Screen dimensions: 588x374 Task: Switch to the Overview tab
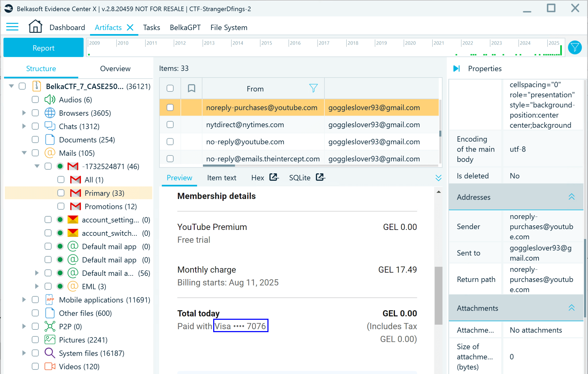[115, 68]
